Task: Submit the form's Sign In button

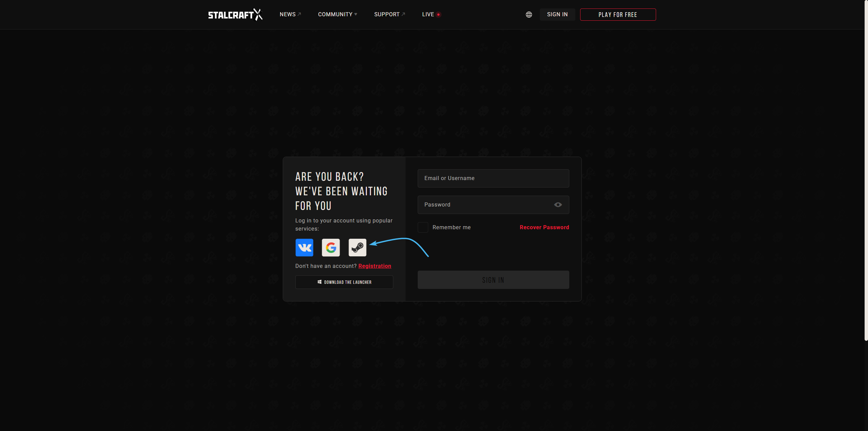Action: 493,280
